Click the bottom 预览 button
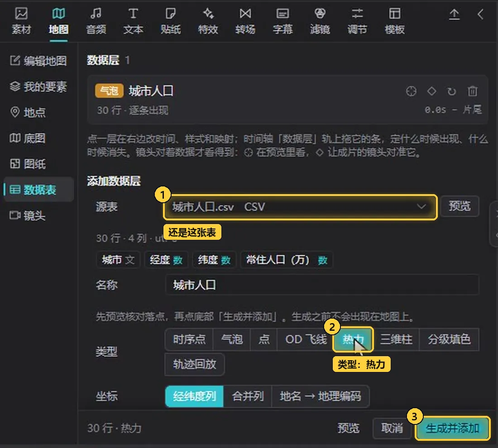 (349, 428)
